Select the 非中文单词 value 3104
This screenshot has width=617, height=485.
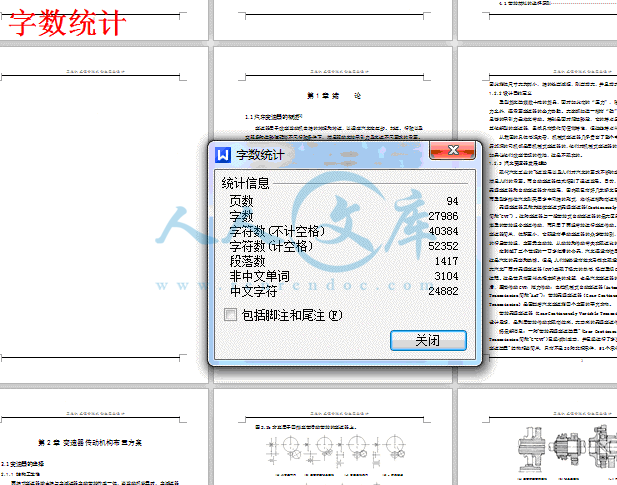[x=446, y=276]
